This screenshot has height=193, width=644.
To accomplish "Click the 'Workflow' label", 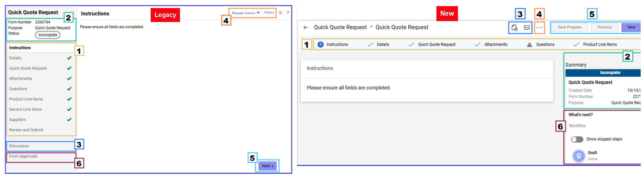I will pos(577,126).
